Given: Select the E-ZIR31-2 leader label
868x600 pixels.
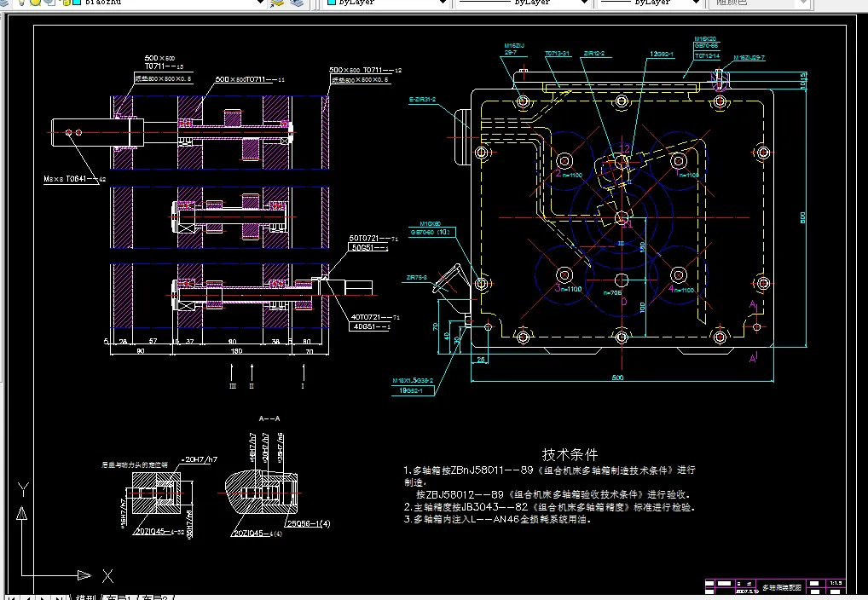Looking at the screenshot, I should pyautogui.click(x=422, y=100).
